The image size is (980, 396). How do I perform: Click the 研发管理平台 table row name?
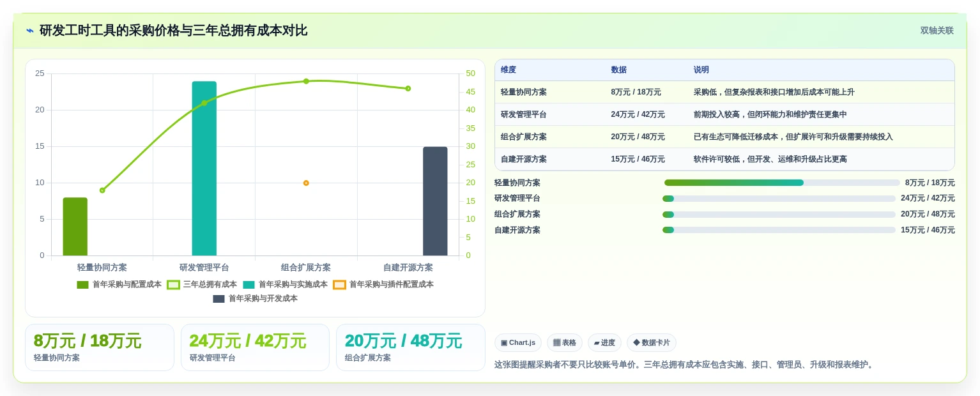pos(524,115)
